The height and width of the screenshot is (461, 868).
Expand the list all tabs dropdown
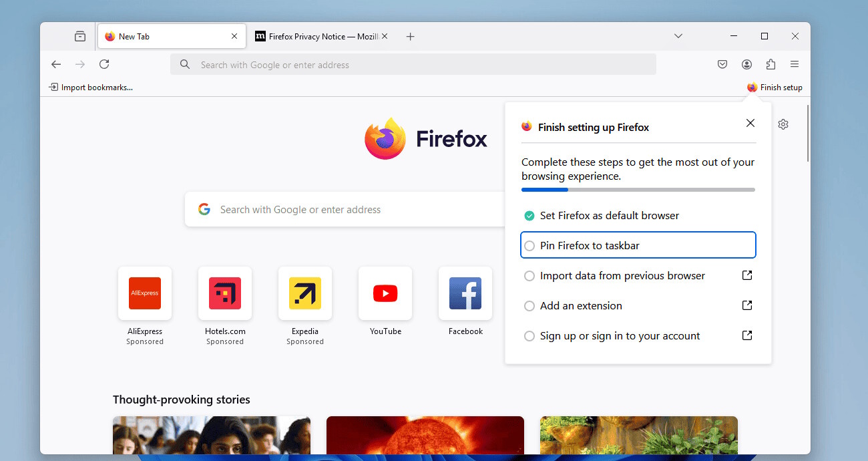point(678,36)
